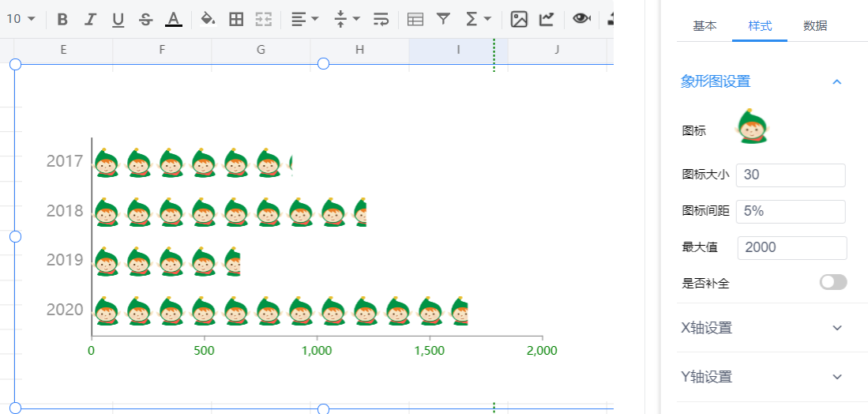
Task: Click the eye preview icon
Action: [581, 19]
